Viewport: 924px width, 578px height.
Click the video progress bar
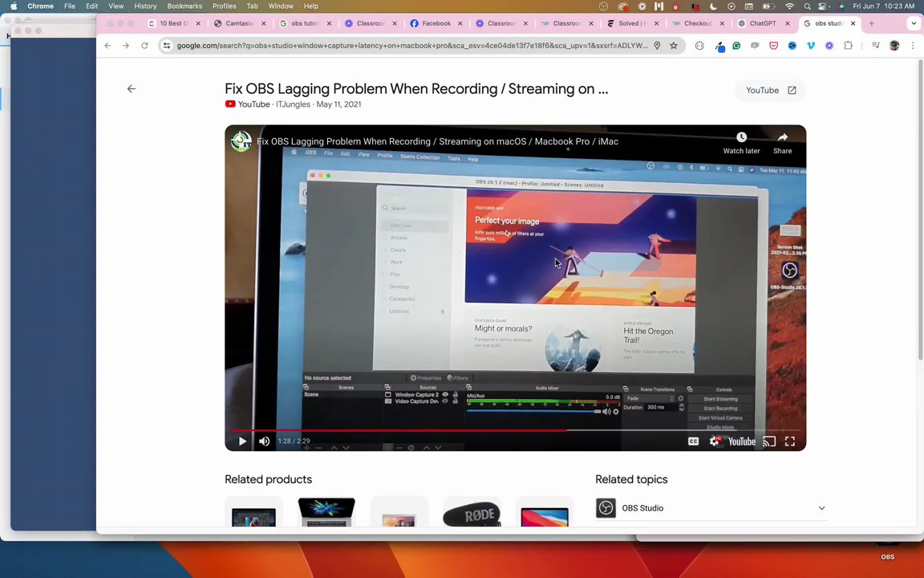click(x=515, y=430)
